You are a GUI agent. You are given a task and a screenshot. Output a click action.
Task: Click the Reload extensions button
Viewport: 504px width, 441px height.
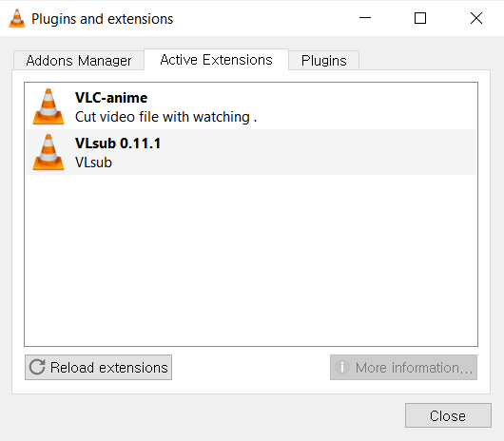pyautogui.click(x=98, y=368)
